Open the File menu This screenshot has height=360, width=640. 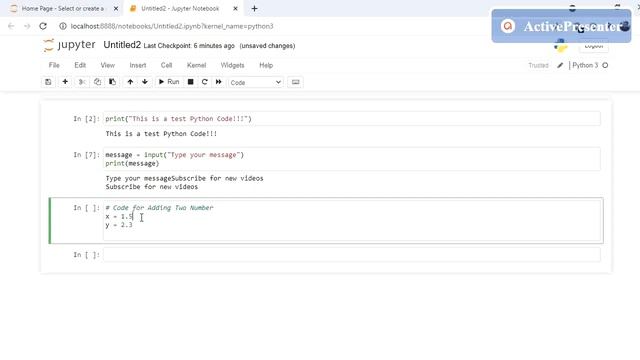(x=54, y=65)
